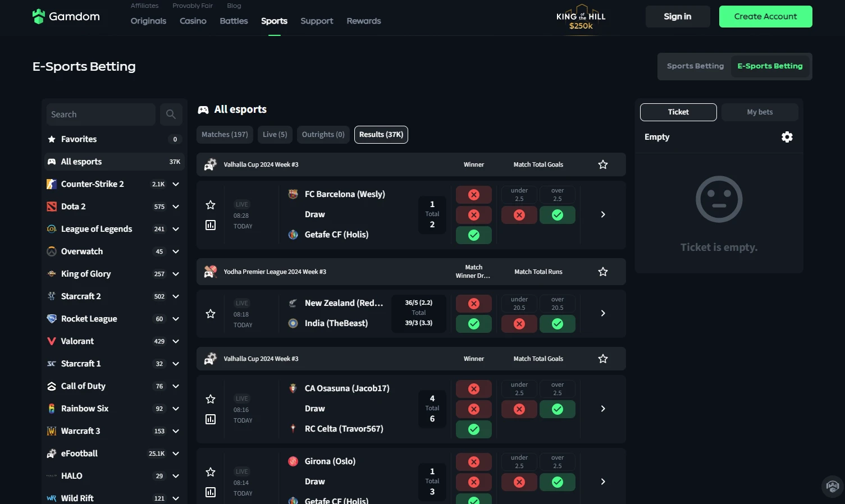
Task: Select E-Sports Betting toggle
Action: pos(770,66)
